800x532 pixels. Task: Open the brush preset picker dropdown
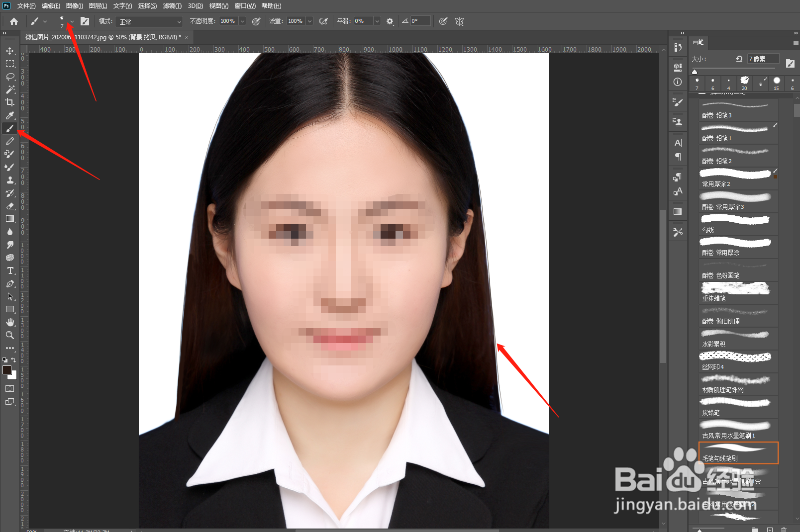coord(72,21)
